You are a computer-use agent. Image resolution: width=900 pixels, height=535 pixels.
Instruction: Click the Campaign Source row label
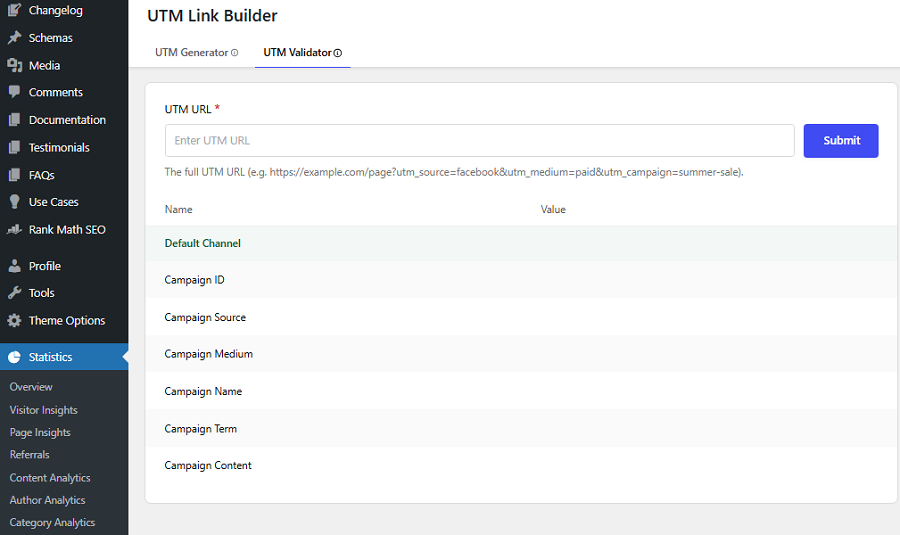pos(205,317)
